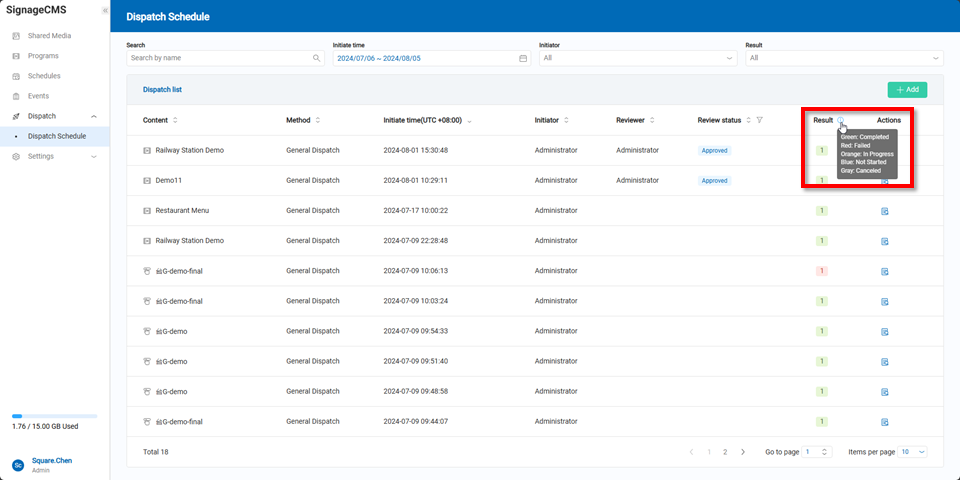The image size is (960, 480).
Task: Open the Result filter dropdown
Action: 843,59
